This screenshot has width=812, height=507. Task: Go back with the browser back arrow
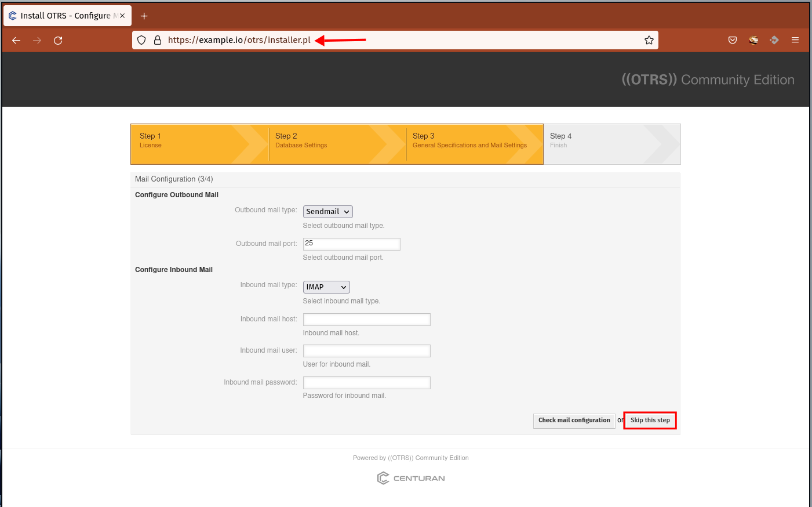pos(16,40)
